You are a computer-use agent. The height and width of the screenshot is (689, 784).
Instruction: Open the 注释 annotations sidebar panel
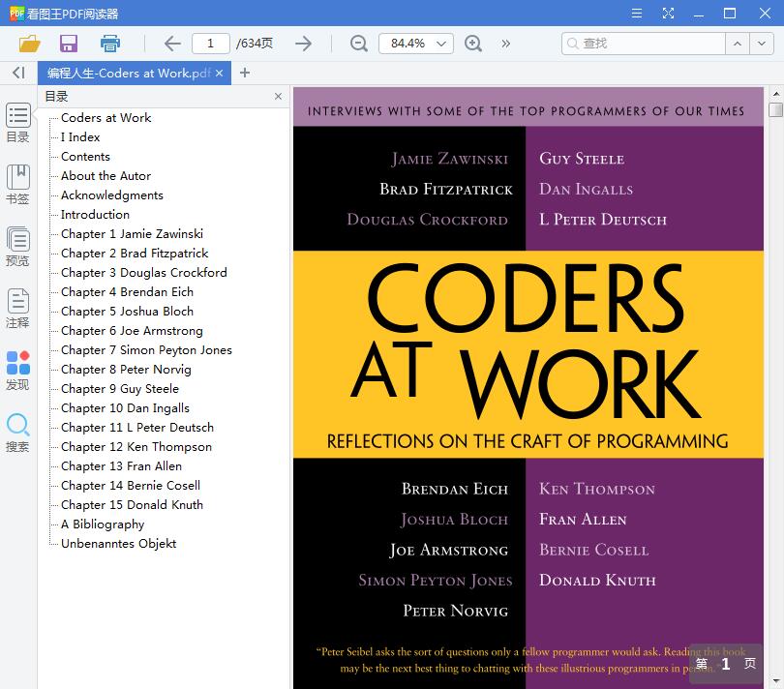pyautogui.click(x=18, y=309)
